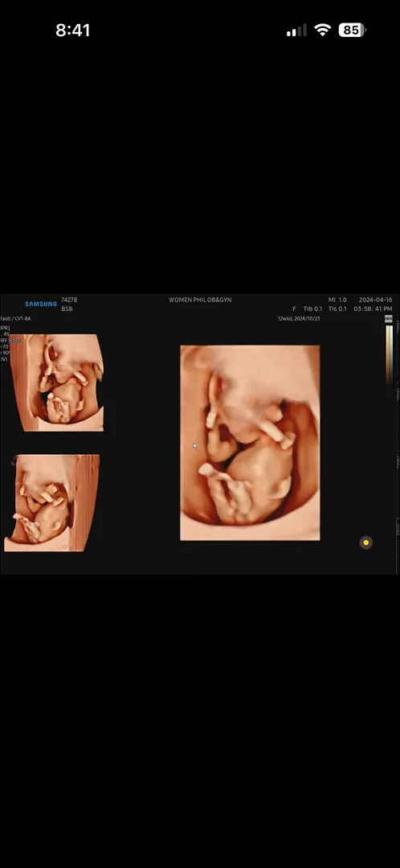Click the patient ID 74278
Image resolution: width=400 pixels, height=868 pixels.
[x=69, y=300]
